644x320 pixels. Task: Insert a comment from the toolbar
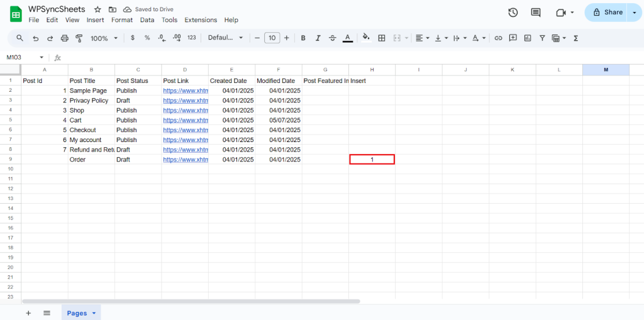pyautogui.click(x=513, y=38)
